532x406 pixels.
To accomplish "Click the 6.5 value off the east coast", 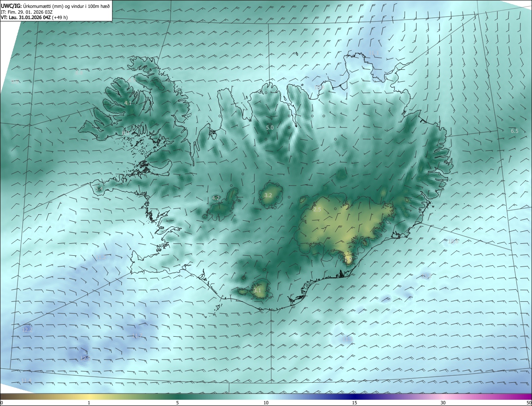I will click(x=515, y=131).
